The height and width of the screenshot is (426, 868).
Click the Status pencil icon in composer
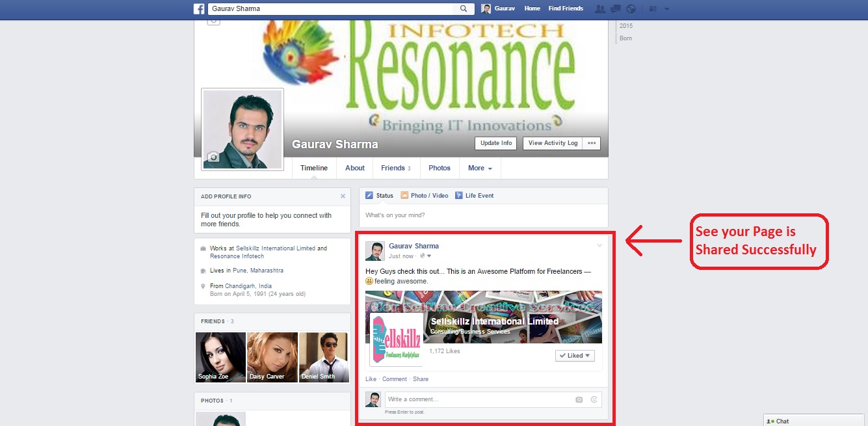[369, 195]
